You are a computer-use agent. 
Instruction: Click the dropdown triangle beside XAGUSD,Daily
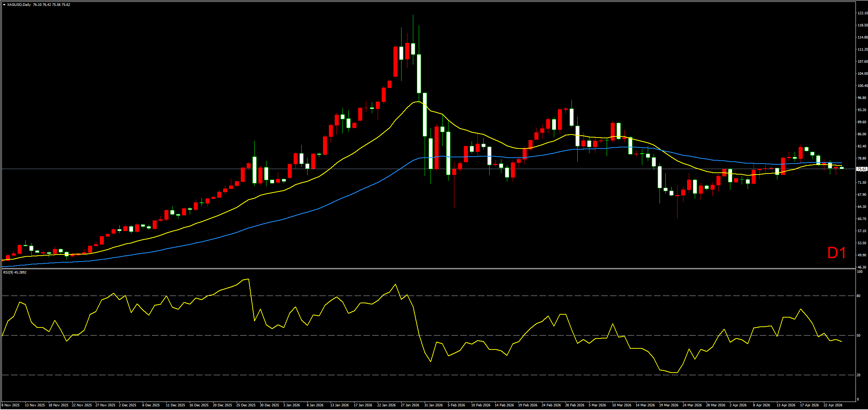pos(4,5)
